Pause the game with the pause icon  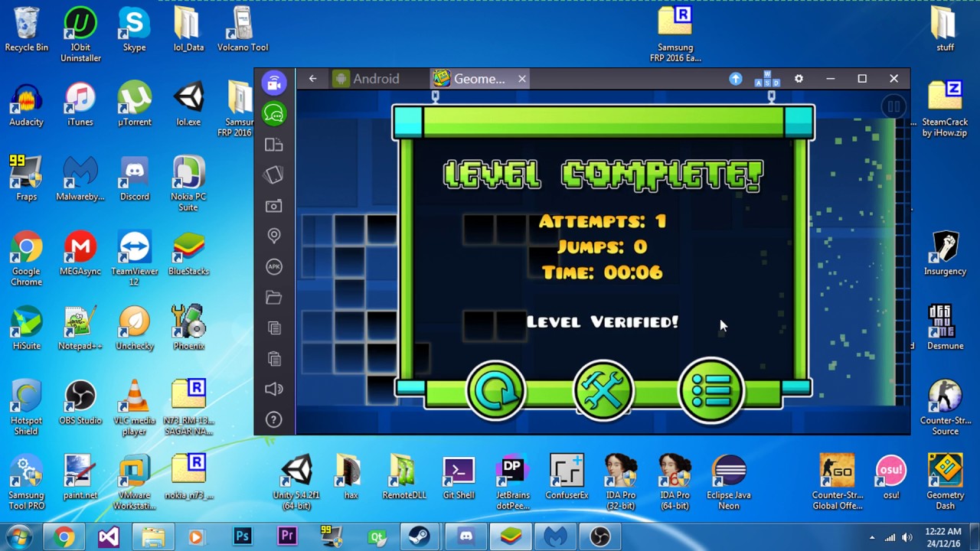point(893,106)
